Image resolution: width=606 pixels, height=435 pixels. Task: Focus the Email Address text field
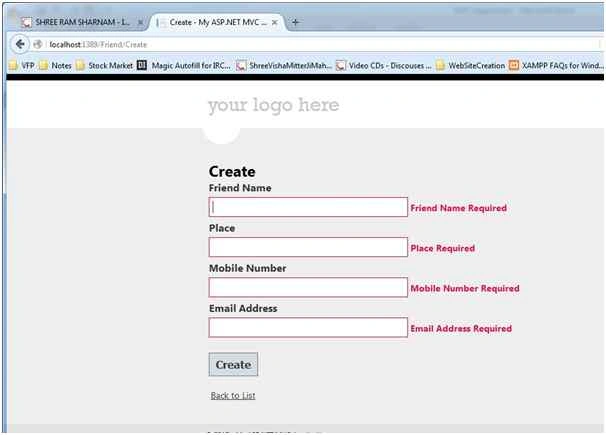[308, 328]
